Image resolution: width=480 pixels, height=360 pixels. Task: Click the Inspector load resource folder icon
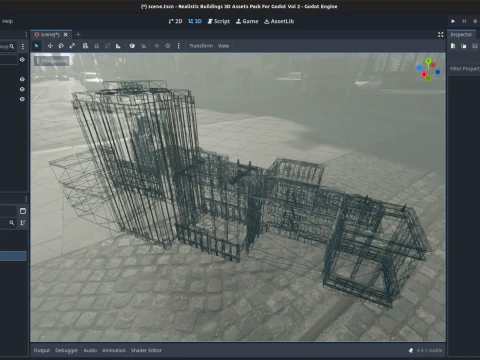click(x=464, y=46)
